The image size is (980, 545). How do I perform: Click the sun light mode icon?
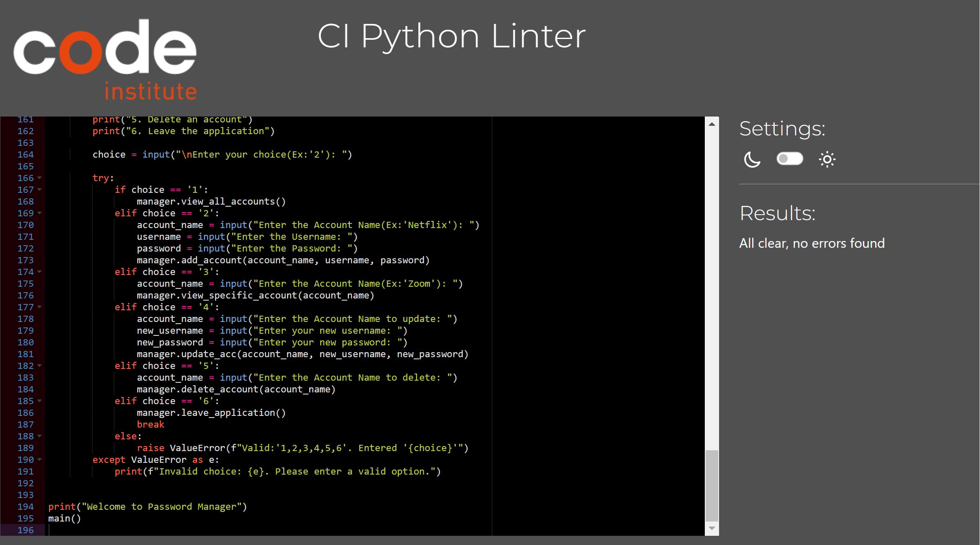pyautogui.click(x=827, y=159)
